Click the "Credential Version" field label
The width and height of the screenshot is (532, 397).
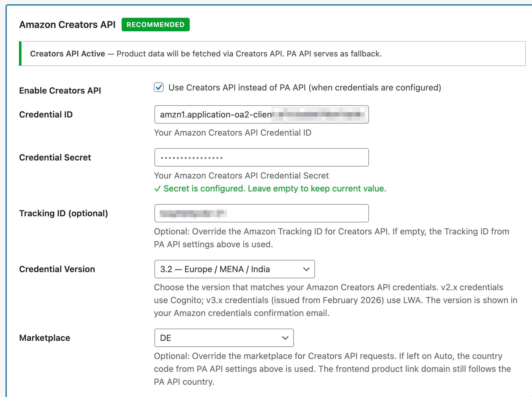[57, 269]
